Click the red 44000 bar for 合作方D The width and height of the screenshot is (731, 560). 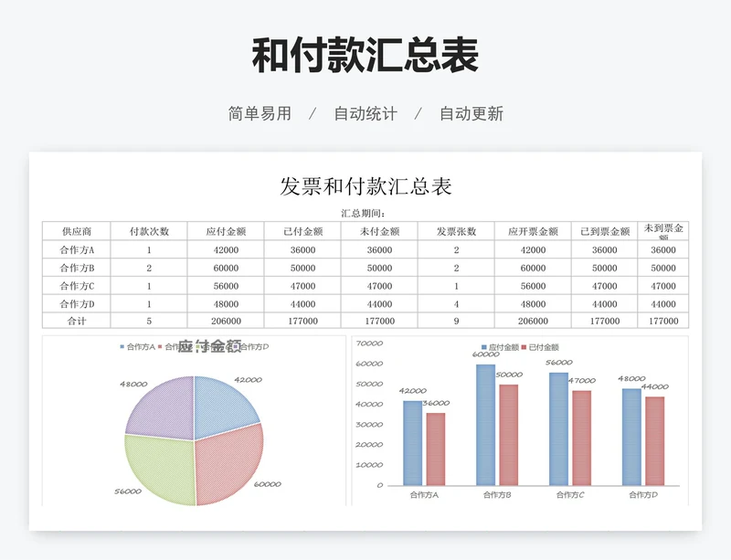point(654,441)
